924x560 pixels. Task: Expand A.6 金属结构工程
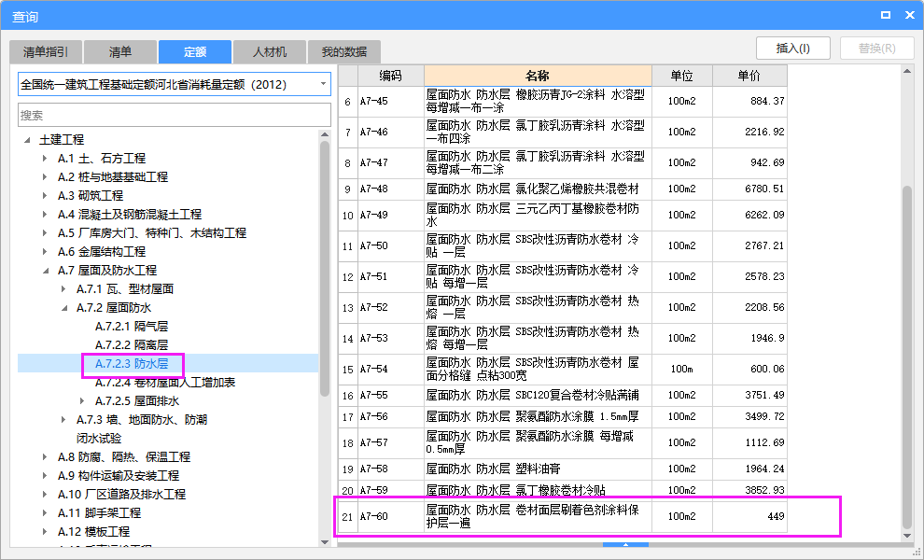coord(46,252)
